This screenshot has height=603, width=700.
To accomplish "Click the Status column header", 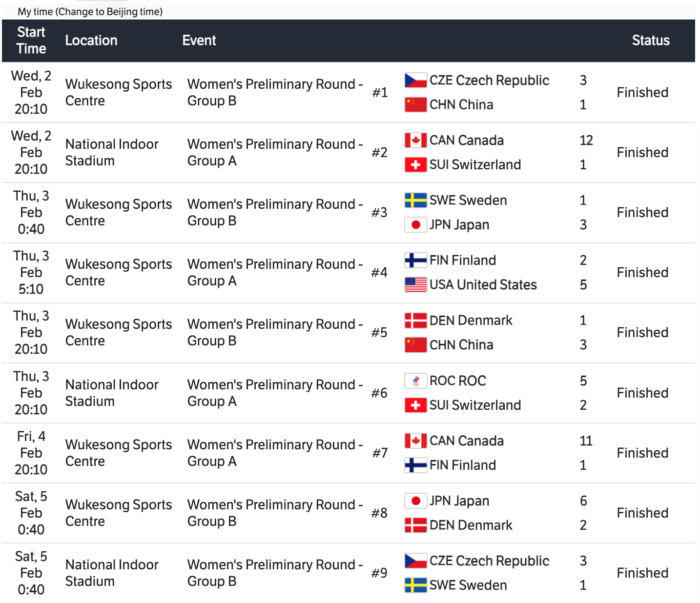I will [x=650, y=40].
